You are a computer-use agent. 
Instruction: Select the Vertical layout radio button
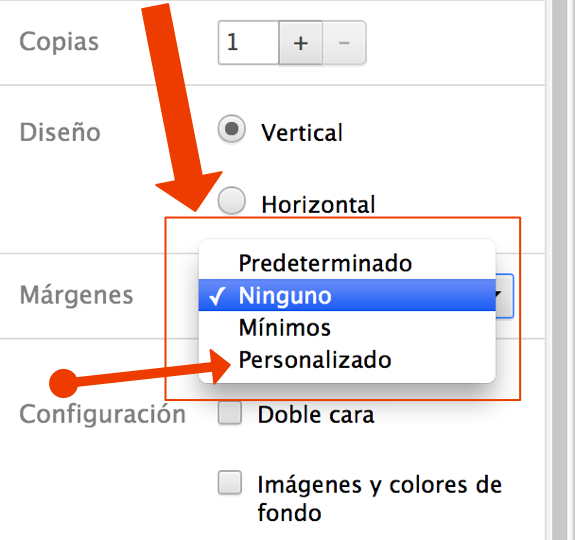click(x=231, y=129)
